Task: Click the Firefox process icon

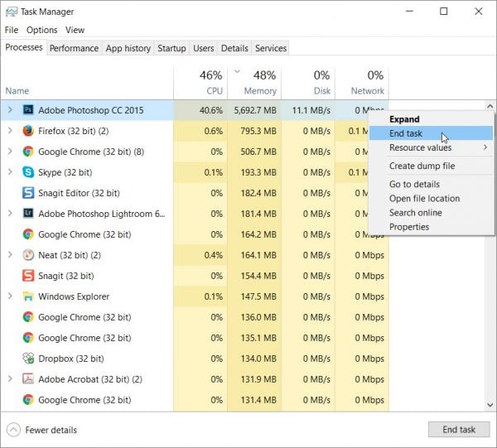Action: click(x=28, y=131)
